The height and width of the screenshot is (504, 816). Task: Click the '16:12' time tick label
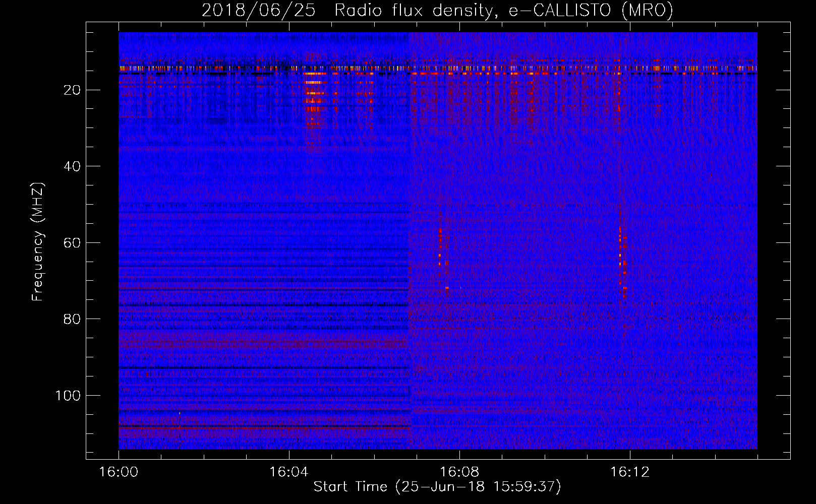[x=630, y=472]
